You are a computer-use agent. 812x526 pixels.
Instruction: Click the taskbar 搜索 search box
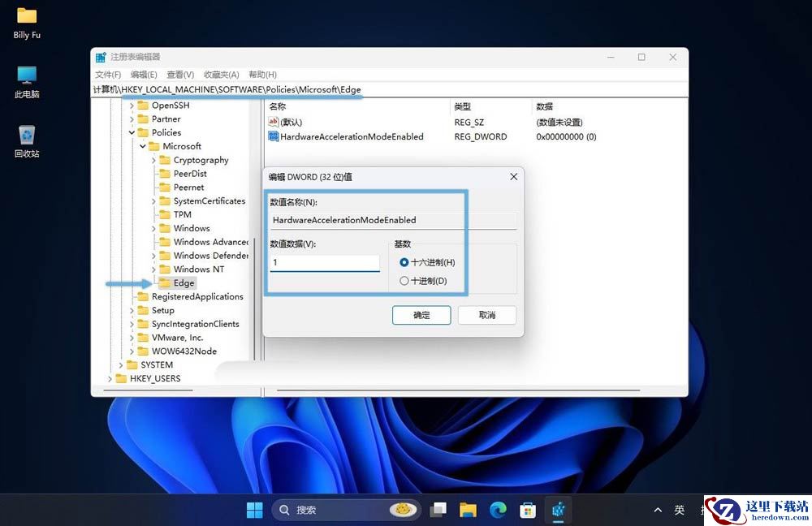(x=345, y=510)
